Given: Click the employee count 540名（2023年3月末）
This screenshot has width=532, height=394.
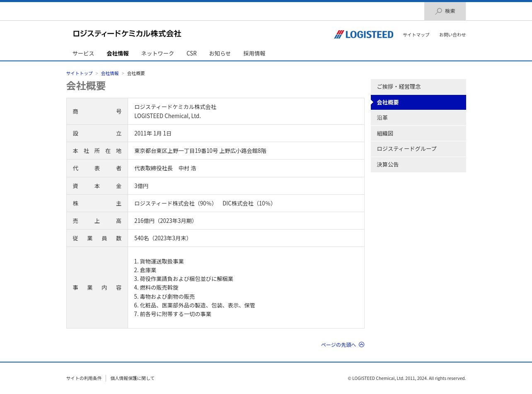Looking at the screenshot, I should tap(162, 238).
